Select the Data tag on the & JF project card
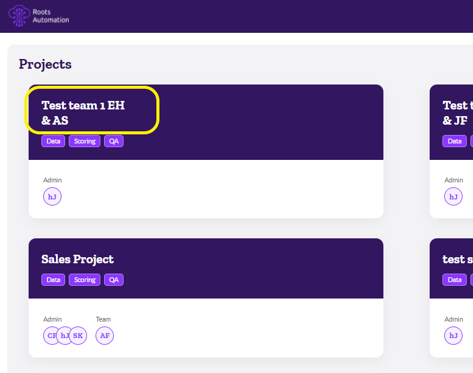This screenshot has height=373, width=473. (x=454, y=141)
